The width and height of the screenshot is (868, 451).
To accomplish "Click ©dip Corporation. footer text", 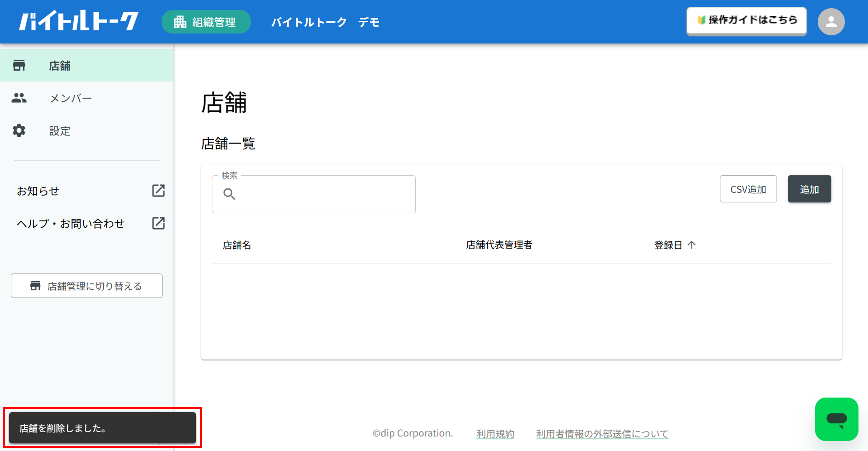I will coord(413,433).
